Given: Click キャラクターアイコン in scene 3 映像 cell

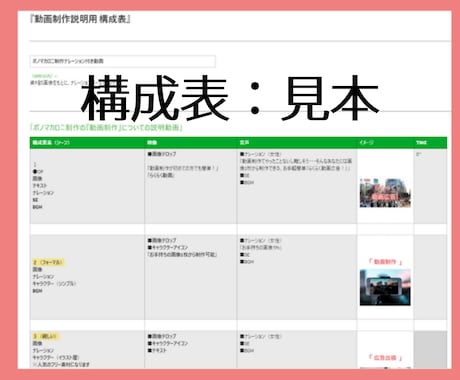Looking at the screenshot, I should (168, 343).
